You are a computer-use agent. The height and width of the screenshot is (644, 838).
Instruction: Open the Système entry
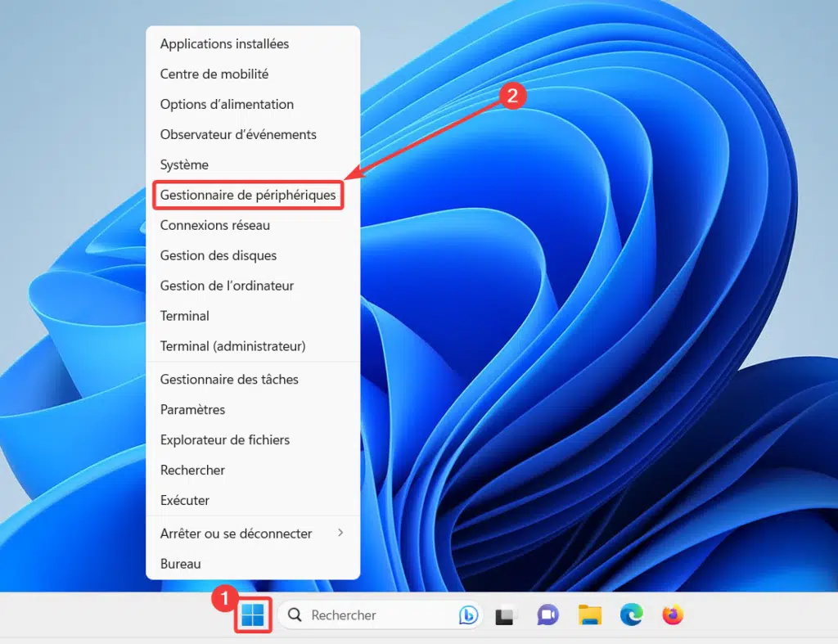click(x=253, y=164)
